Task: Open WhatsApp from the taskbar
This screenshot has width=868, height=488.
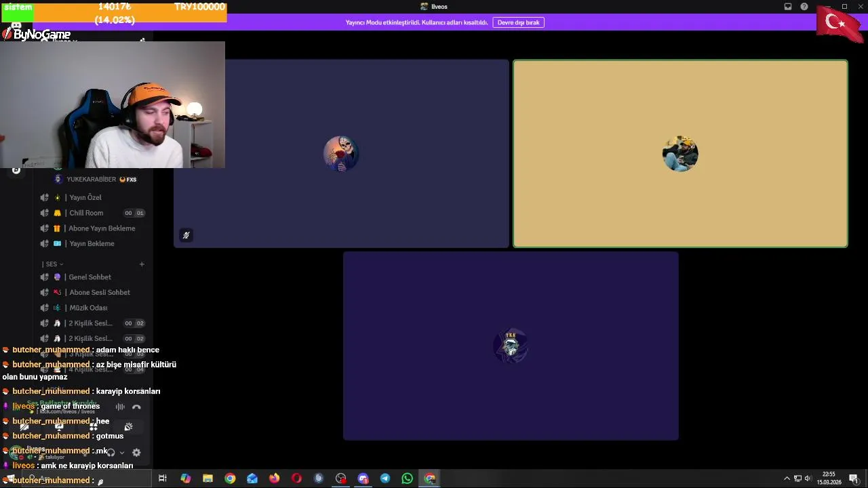Action: pyautogui.click(x=407, y=479)
